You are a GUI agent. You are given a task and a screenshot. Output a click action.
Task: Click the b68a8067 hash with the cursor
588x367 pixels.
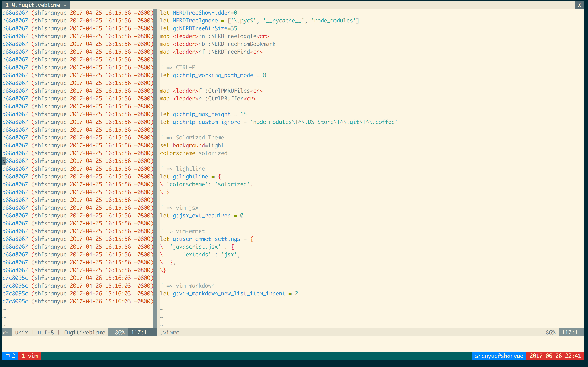point(15,161)
